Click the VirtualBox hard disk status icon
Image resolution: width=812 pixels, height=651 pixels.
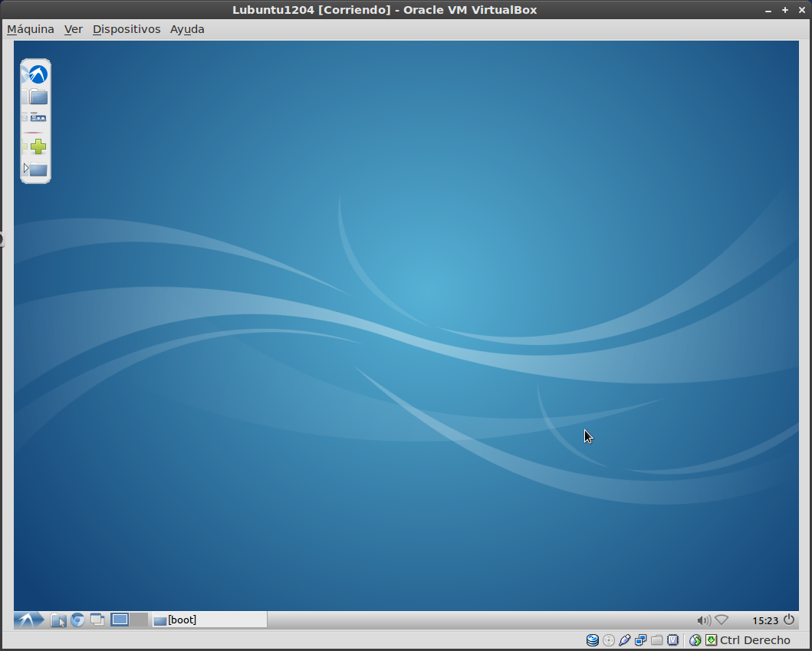click(592, 640)
